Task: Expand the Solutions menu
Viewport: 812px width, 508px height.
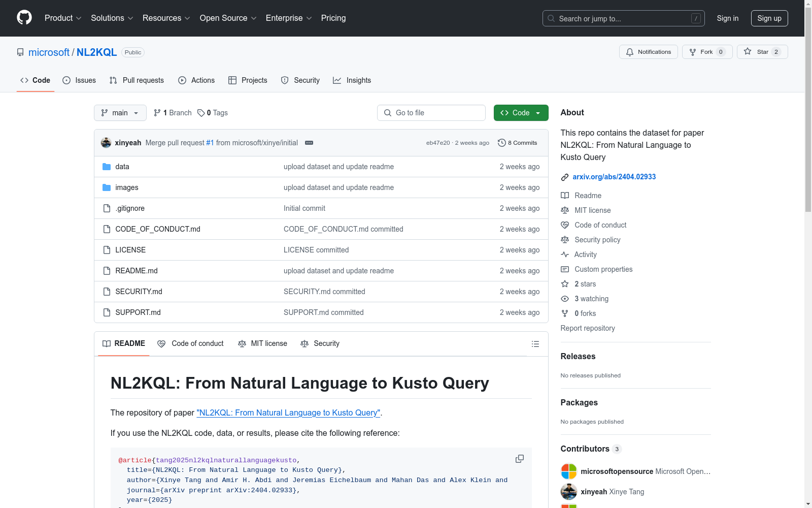Action: click(x=112, y=18)
